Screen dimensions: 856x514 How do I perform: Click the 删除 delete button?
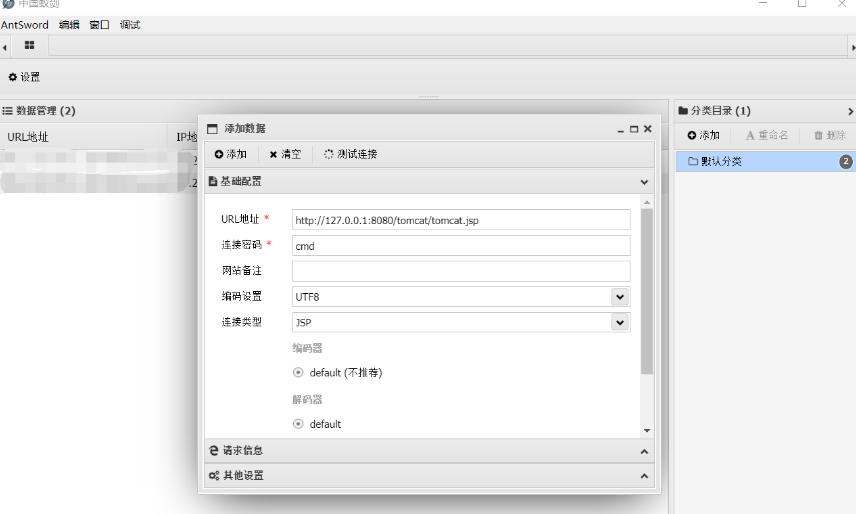coord(830,135)
